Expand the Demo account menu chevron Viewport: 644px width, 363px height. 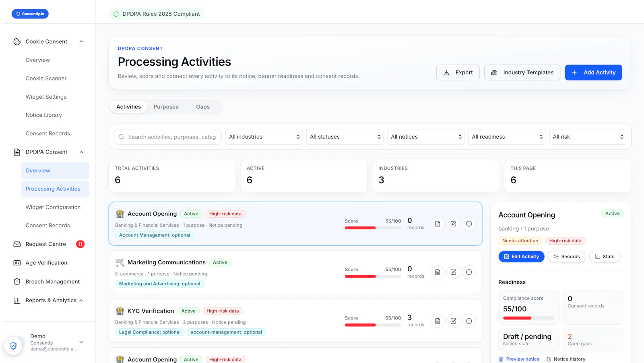point(81,342)
